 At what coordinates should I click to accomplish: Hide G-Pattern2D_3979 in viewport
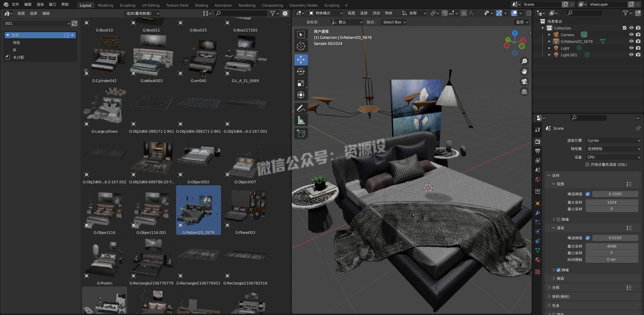point(631,41)
